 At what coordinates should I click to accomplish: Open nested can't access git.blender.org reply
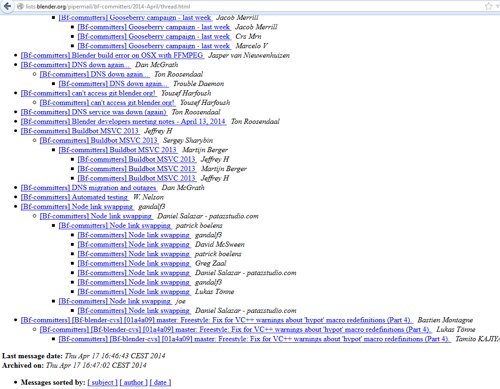click(107, 102)
